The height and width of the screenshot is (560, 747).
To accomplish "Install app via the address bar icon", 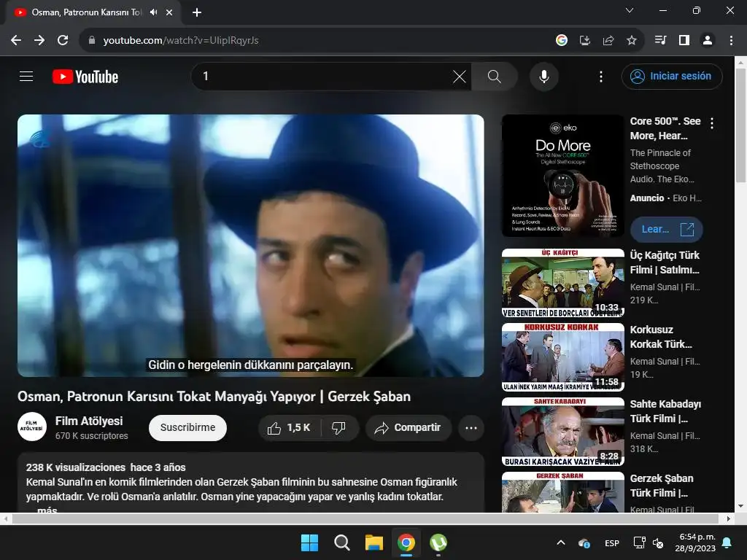I will tap(584, 41).
